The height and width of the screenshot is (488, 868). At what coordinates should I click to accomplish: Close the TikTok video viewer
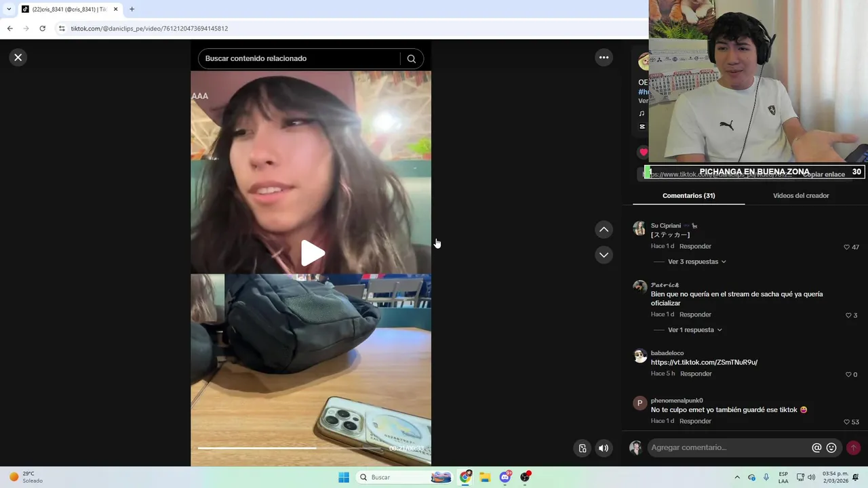coord(18,58)
